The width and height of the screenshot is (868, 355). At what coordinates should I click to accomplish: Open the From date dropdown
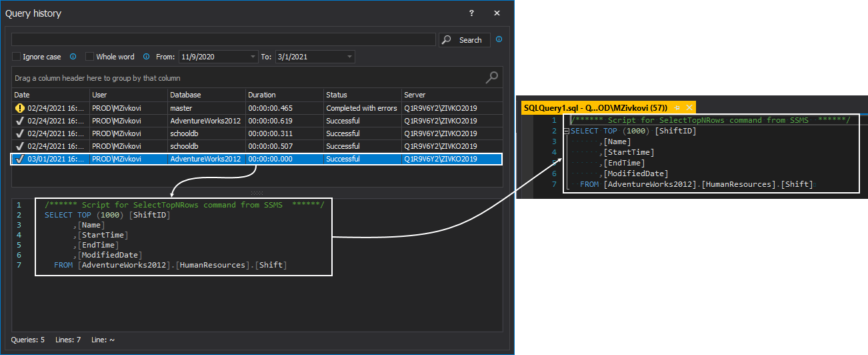click(253, 57)
